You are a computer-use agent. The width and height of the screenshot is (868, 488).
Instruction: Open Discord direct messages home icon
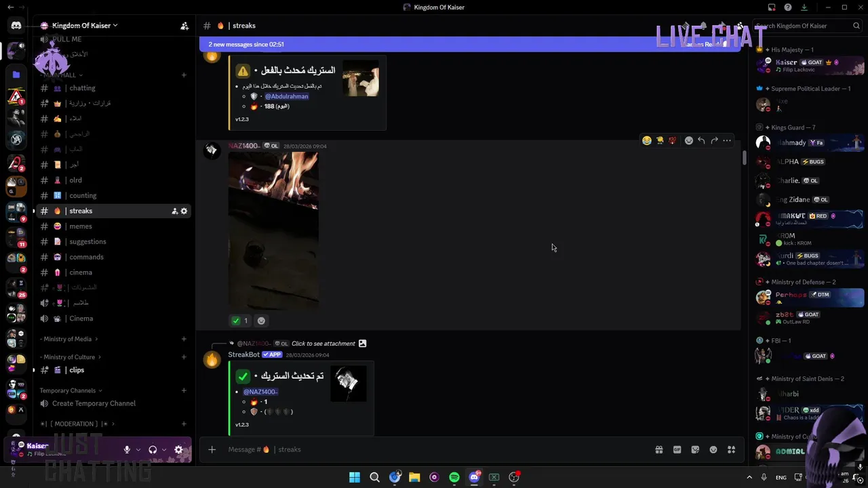[x=16, y=26]
